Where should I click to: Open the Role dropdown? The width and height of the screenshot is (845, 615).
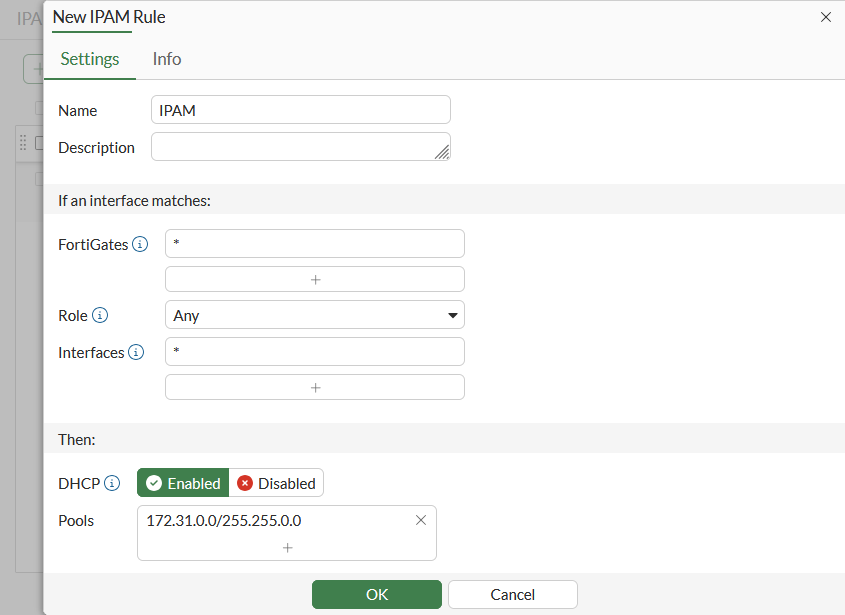(315, 315)
